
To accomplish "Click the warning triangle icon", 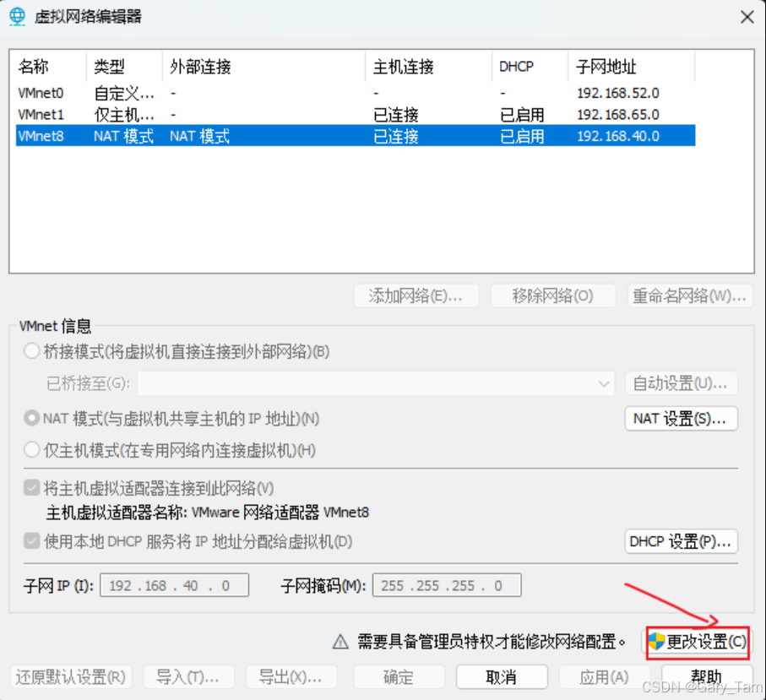I will (340, 642).
